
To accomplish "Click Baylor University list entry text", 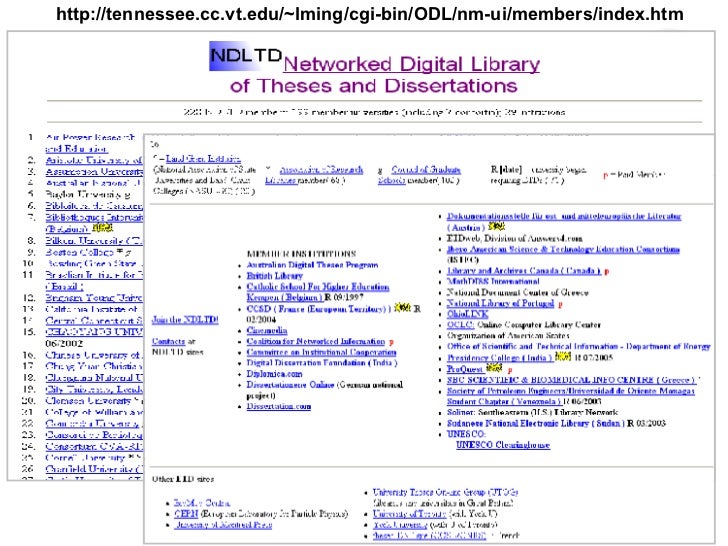I will click(88, 195).
